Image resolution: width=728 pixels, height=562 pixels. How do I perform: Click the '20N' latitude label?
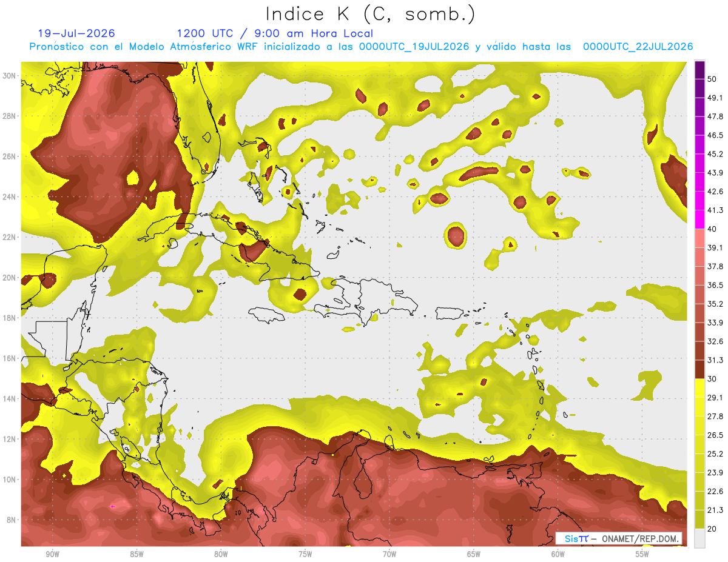10,278
